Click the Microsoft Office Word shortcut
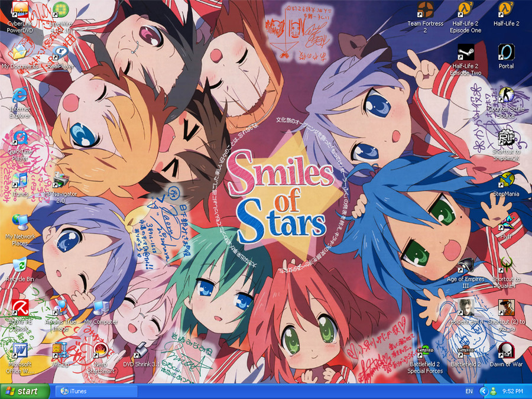 coord(20,351)
